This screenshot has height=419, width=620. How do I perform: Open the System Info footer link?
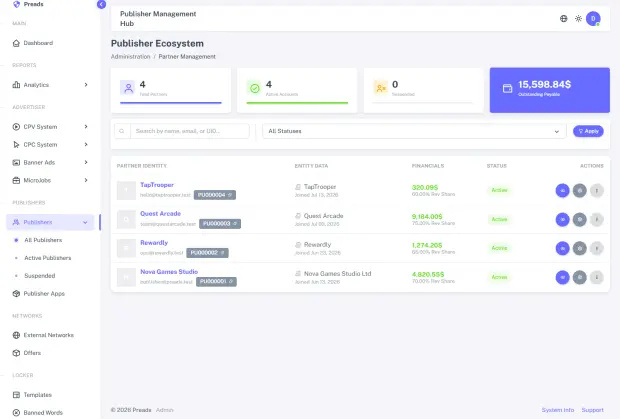click(558, 410)
